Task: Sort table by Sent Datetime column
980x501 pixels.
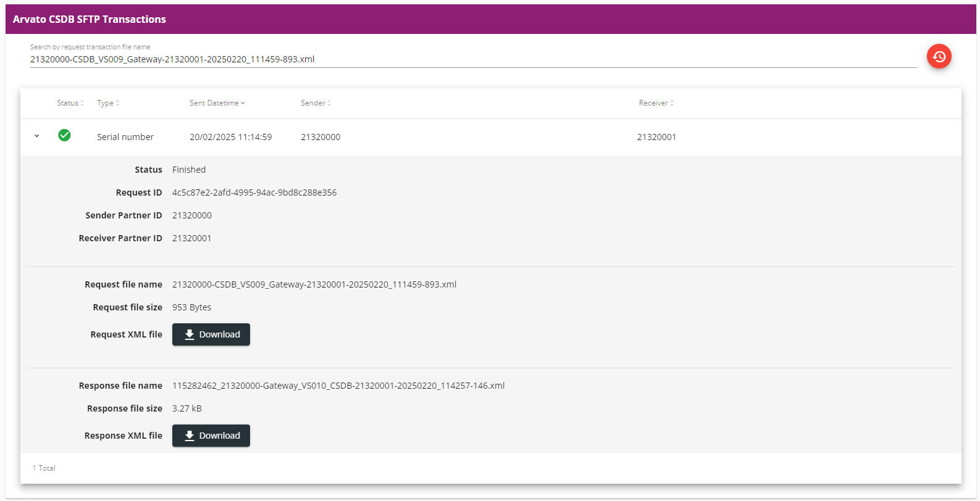Action: (217, 103)
